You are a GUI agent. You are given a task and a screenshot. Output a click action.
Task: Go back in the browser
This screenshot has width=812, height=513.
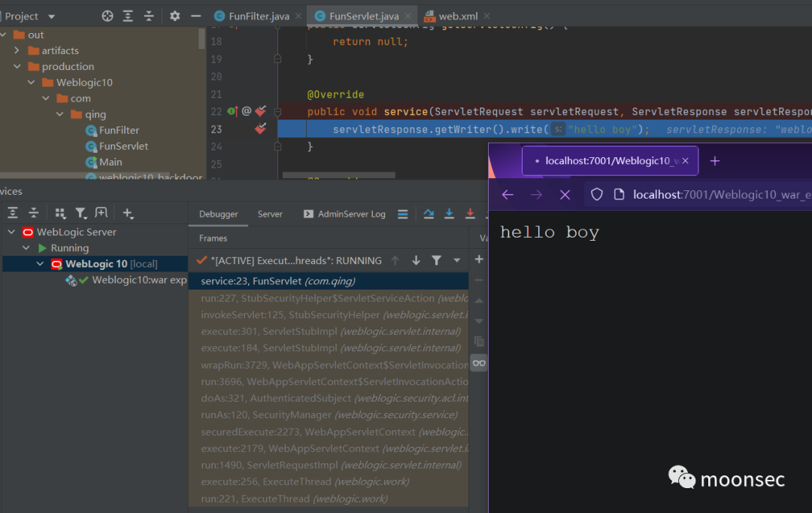pos(507,194)
